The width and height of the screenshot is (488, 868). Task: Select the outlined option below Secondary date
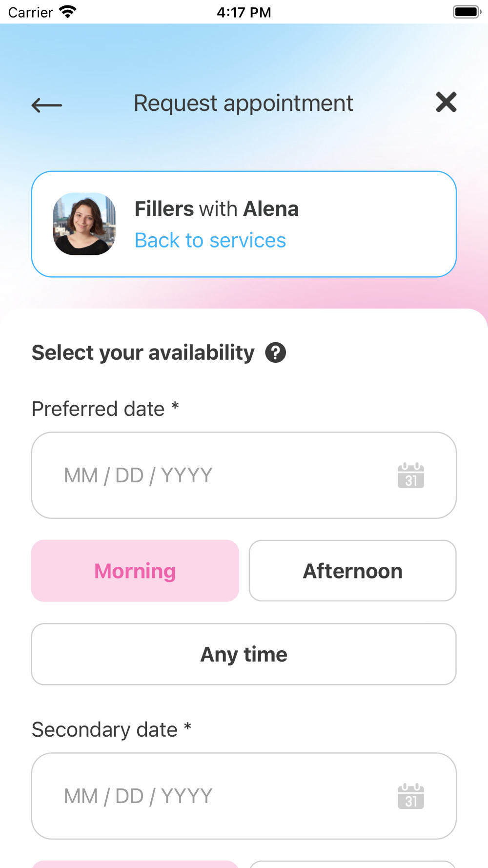tap(352, 864)
